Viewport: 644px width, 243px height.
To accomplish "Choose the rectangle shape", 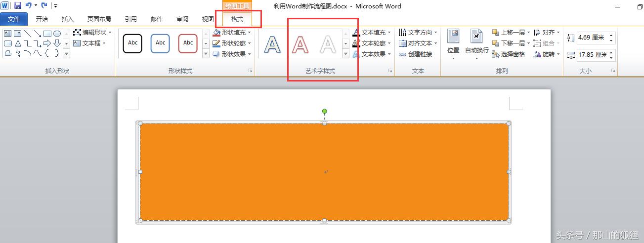I will click(47, 34).
